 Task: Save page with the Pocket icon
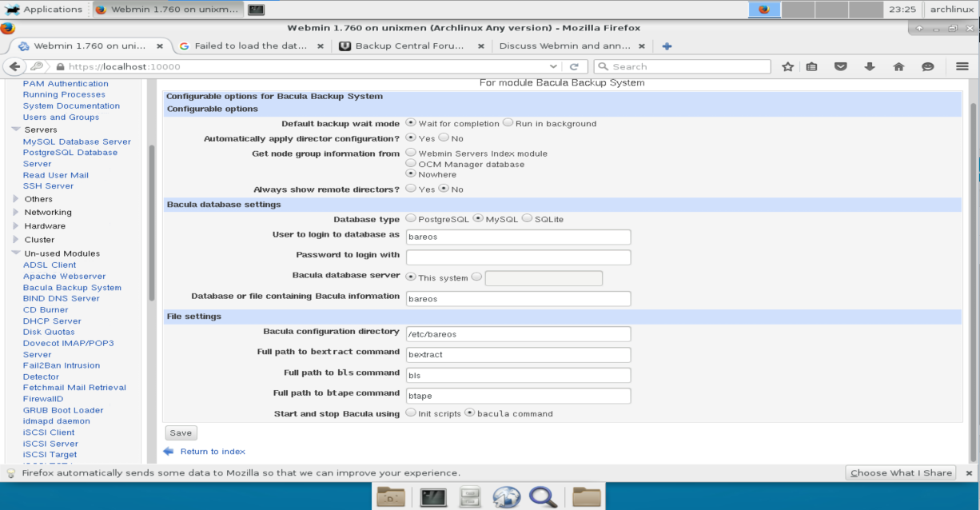840,66
